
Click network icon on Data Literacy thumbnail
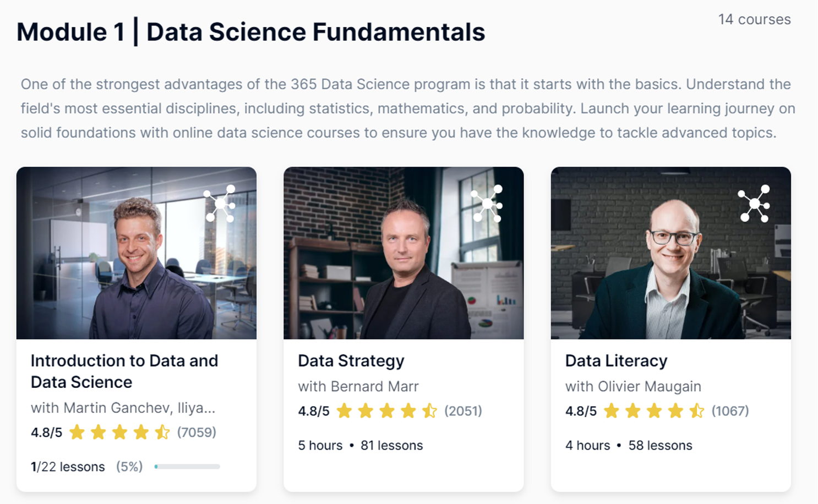coord(754,204)
